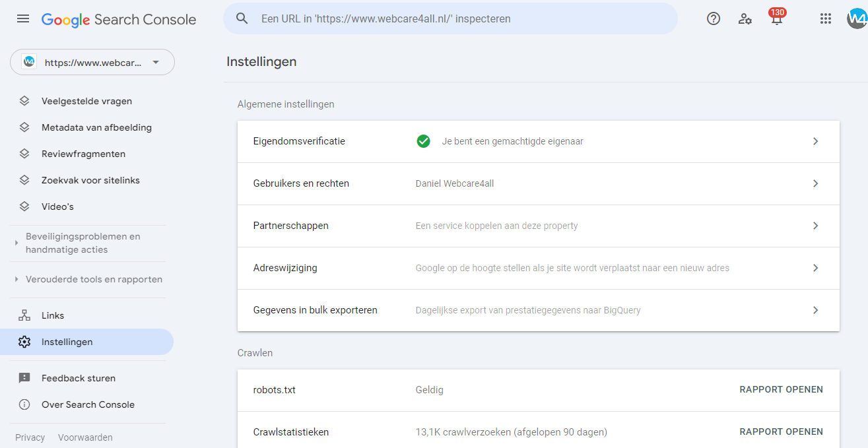Open Over Search Console via the info icon
This screenshot has width=868, height=448.
24,404
